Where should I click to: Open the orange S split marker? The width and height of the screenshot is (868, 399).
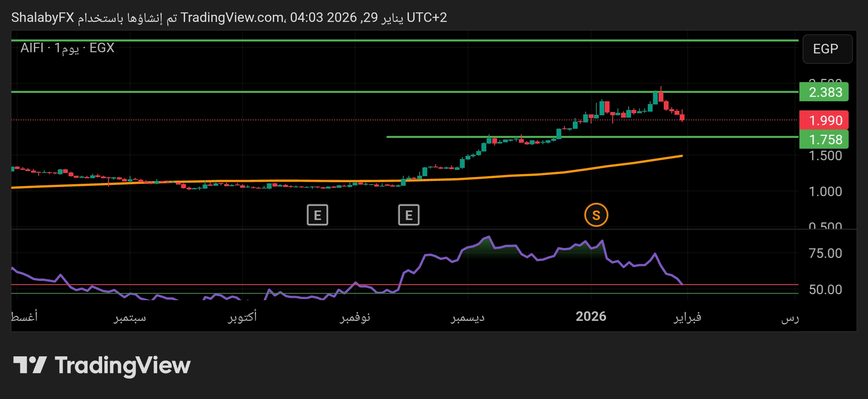[x=596, y=215]
